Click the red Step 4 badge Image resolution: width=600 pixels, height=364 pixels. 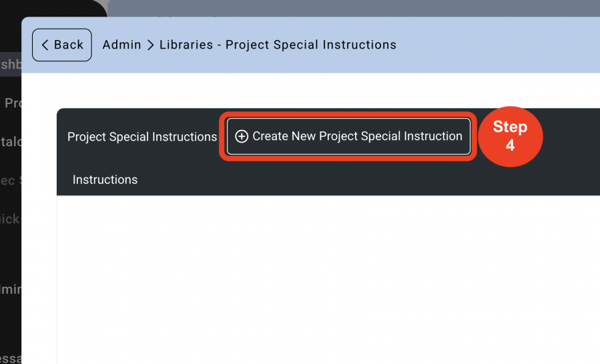(x=510, y=136)
